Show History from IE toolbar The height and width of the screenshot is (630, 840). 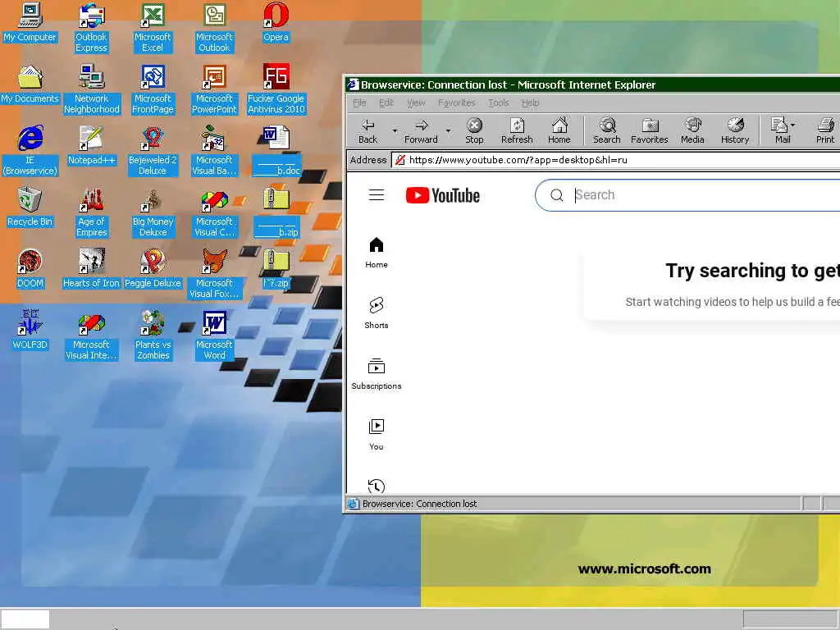tap(735, 130)
